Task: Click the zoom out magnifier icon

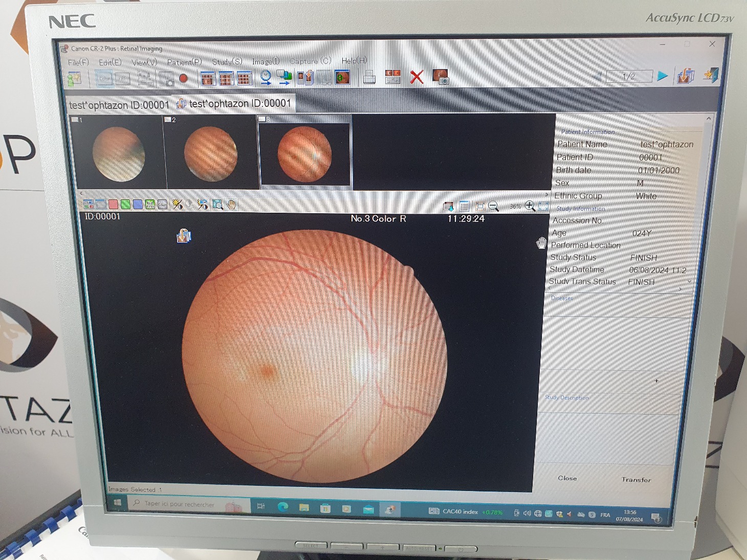Action: tap(493, 206)
